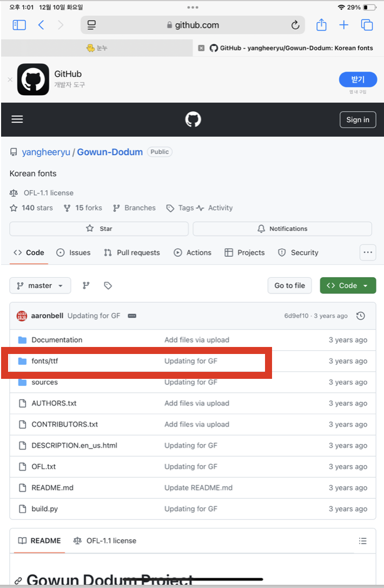Screen dimensions: 384x588
Task: Open Branches link in repo stats
Action: click(134, 208)
